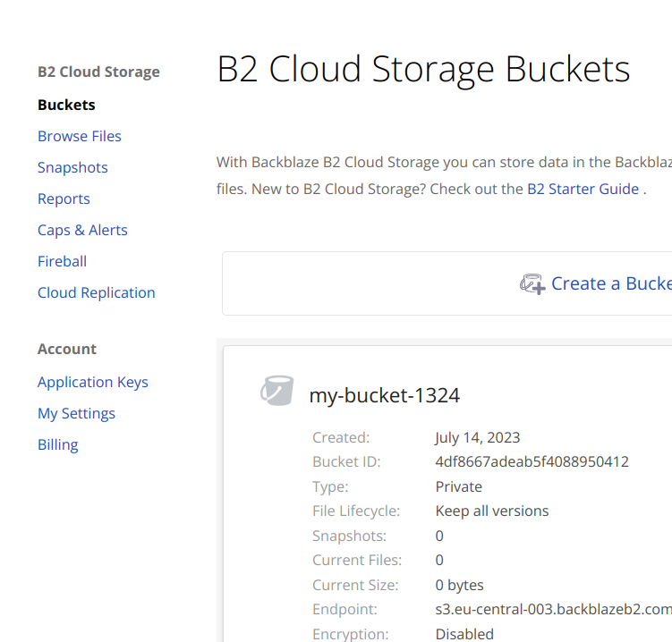Click the Type value Private
The image size is (672, 642).
(x=458, y=486)
